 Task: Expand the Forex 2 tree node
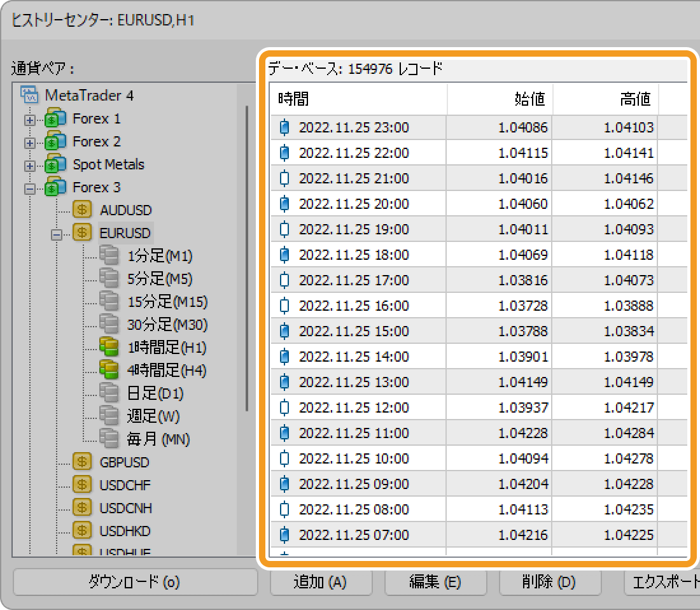coord(30,143)
